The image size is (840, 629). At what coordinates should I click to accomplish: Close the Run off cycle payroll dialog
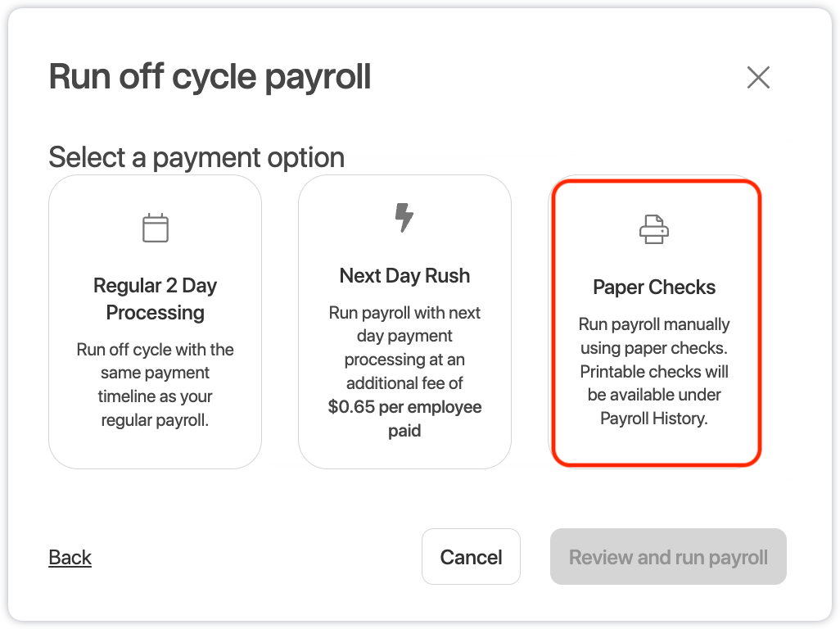click(758, 77)
